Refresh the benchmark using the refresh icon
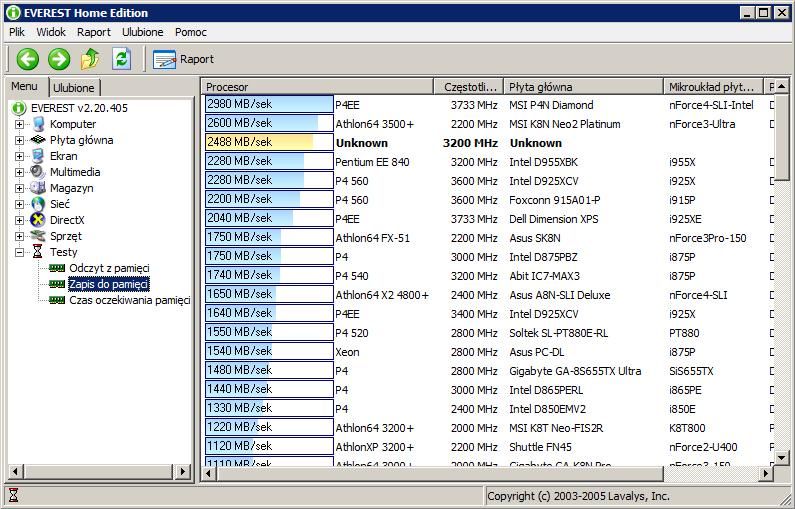 point(122,59)
